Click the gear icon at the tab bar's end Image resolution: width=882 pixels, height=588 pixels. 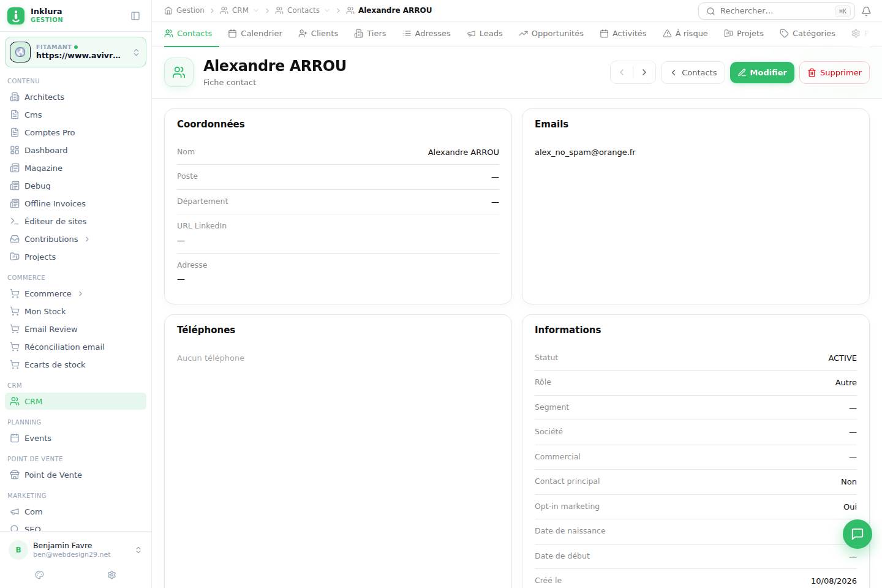(856, 34)
